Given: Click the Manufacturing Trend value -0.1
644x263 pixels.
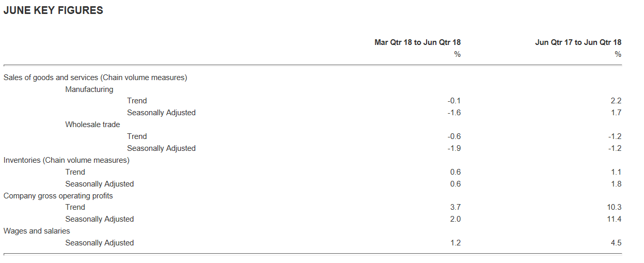Looking at the screenshot, I should 454,101.
